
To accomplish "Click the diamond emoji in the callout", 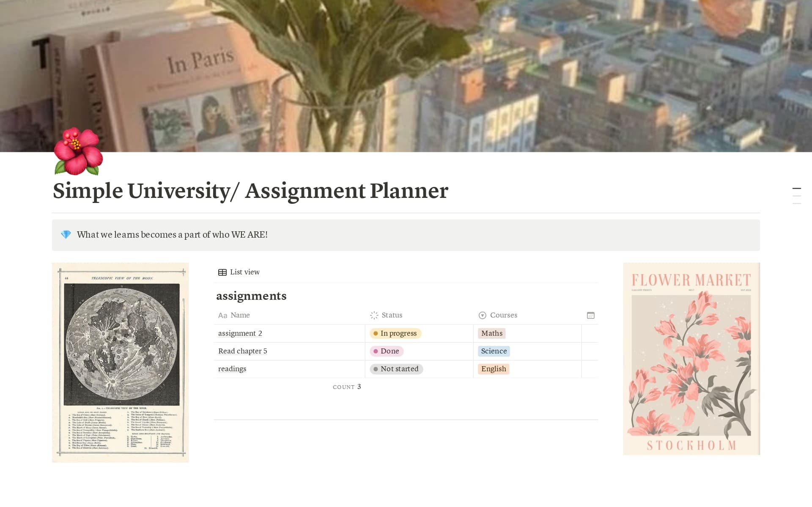I will 66,234.
